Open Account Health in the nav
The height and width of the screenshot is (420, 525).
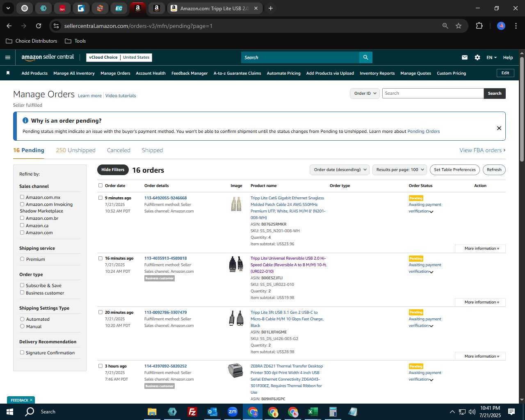(x=151, y=73)
